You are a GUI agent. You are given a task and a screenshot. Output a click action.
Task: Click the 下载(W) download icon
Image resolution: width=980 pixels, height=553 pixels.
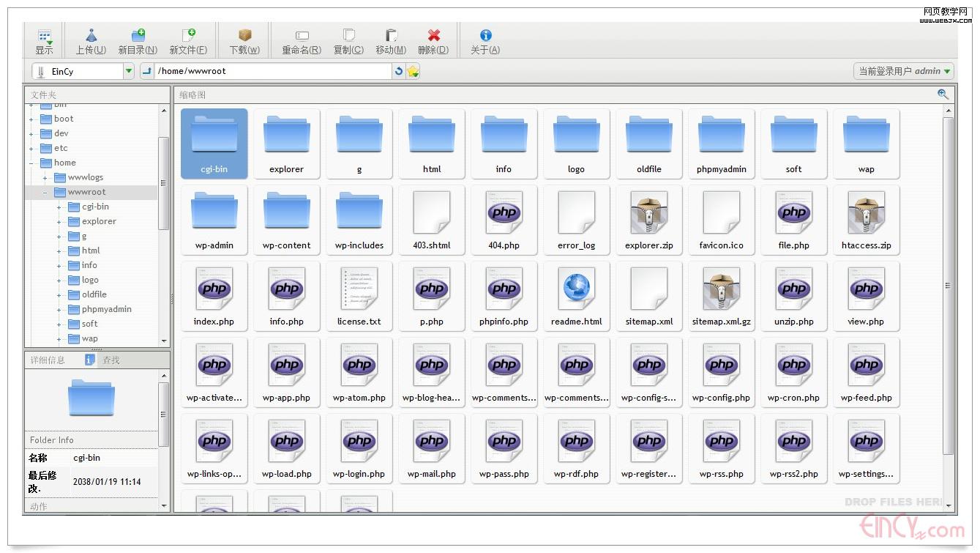244,35
